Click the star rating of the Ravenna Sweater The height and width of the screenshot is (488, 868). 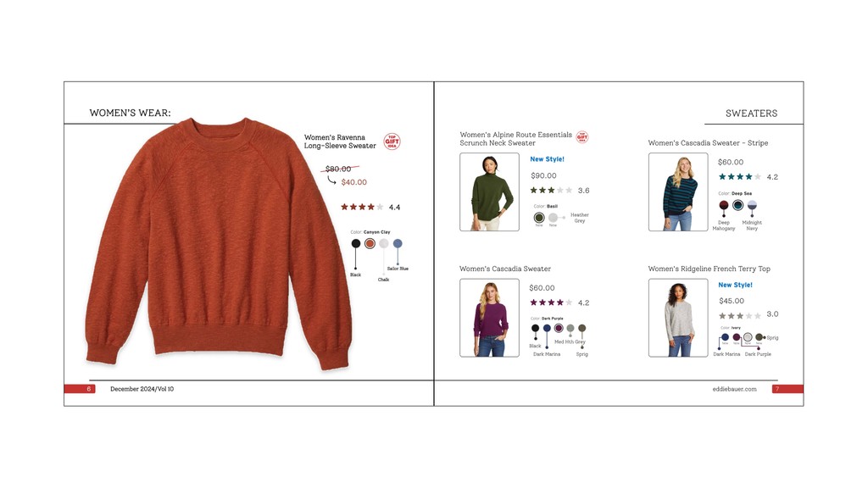tap(362, 207)
